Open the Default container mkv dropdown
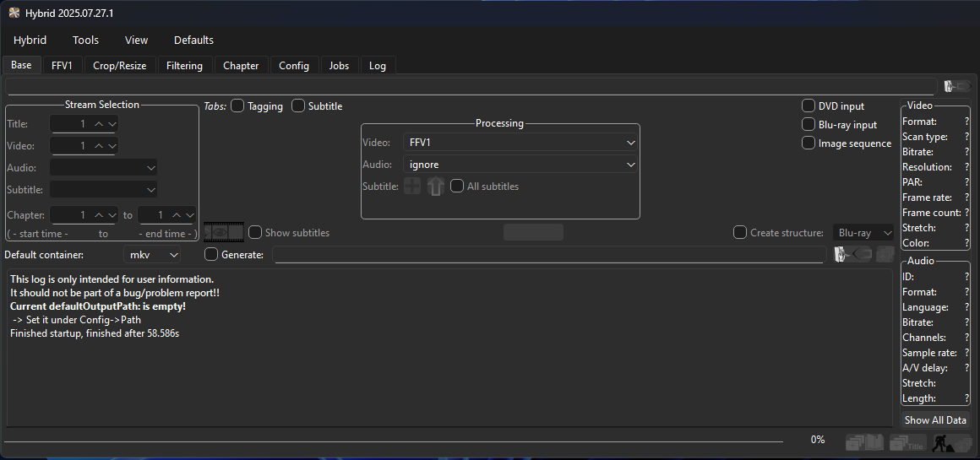 (153, 254)
